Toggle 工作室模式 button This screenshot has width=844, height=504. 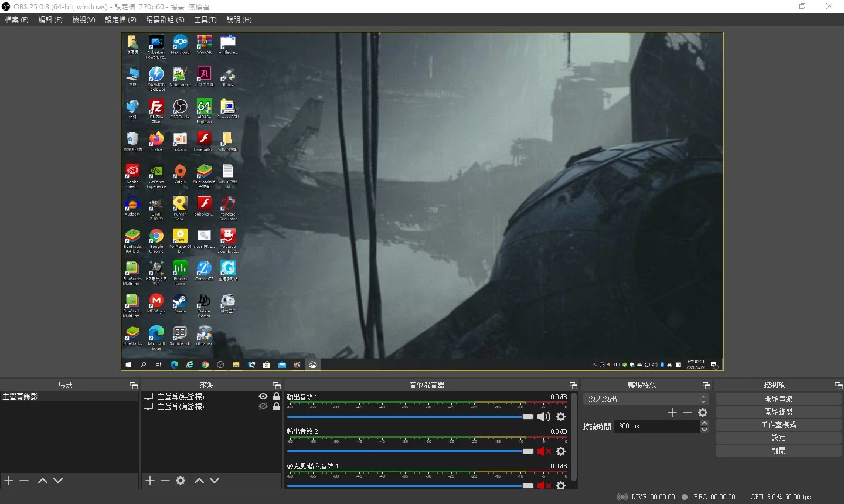tap(778, 424)
